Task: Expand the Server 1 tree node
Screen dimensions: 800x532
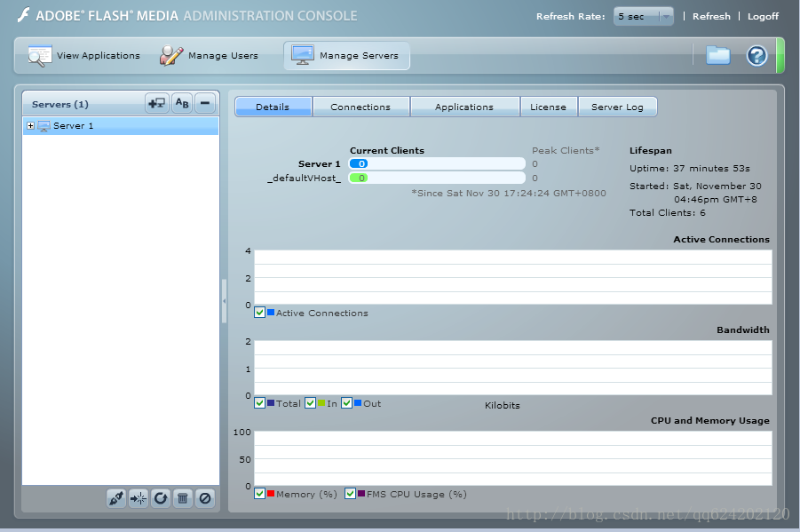Action: tap(30, 125)
